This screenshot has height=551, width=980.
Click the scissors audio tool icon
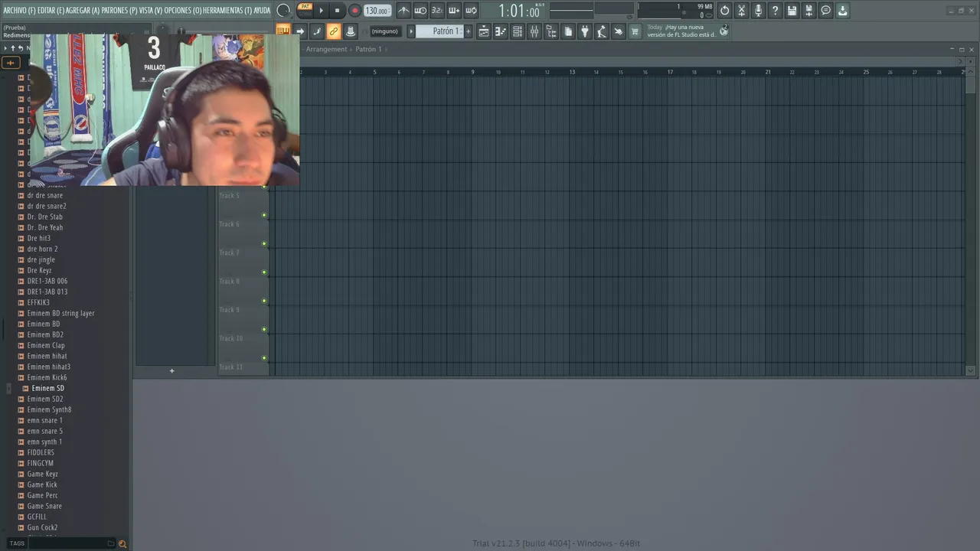(x=742, y=11)
